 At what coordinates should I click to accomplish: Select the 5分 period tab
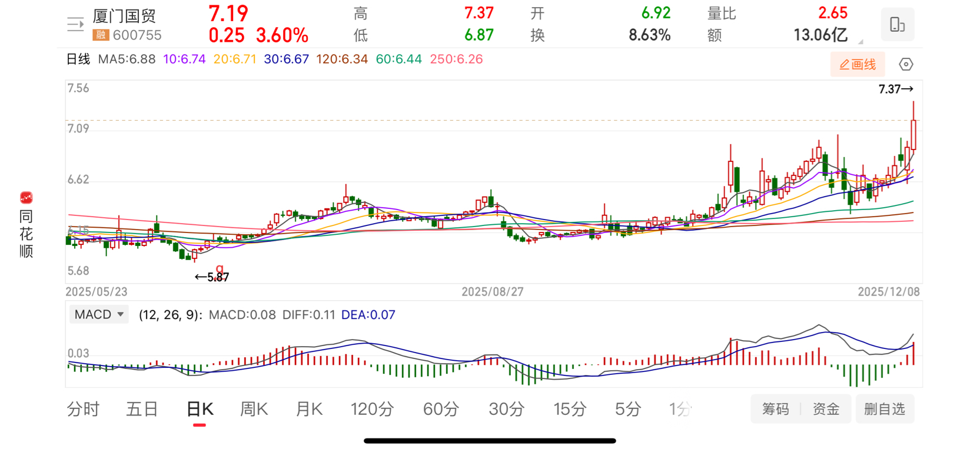(627, 409)
